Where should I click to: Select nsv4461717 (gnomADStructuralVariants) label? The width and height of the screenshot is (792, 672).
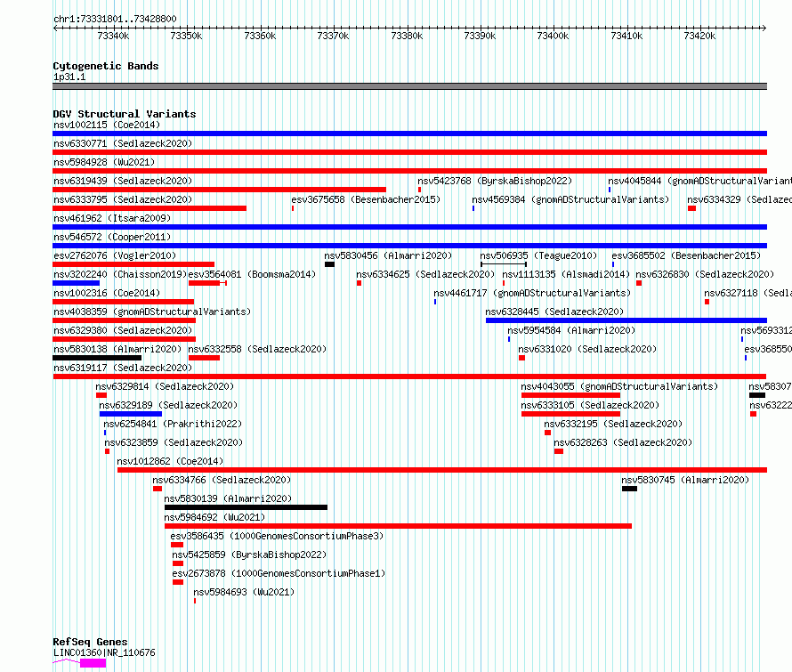(532, 293)
